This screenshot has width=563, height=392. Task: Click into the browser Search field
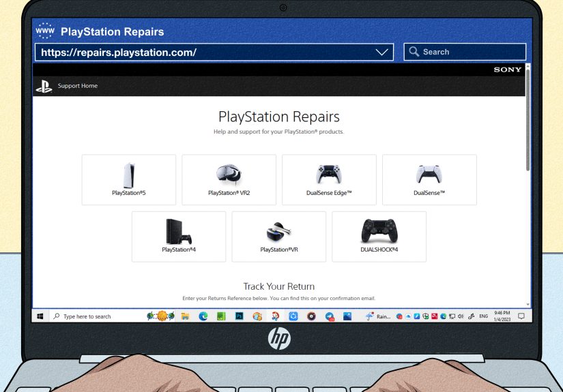[x=465, y=52]
